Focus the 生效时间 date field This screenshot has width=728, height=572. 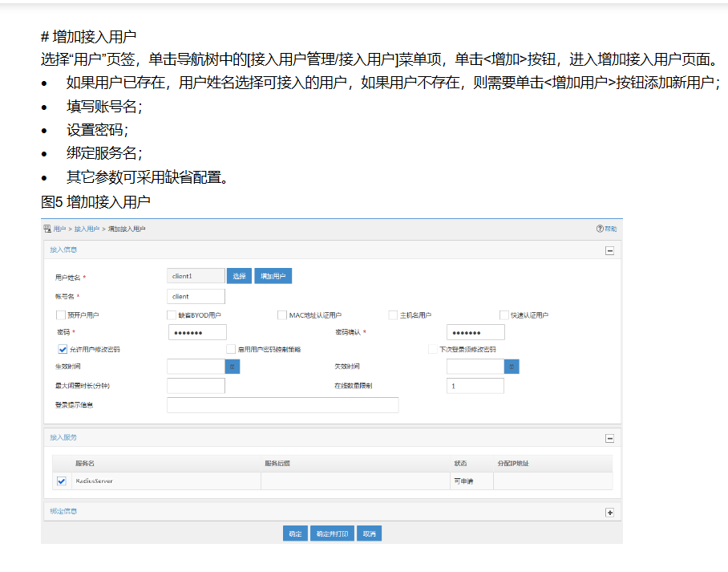(196, 367)
